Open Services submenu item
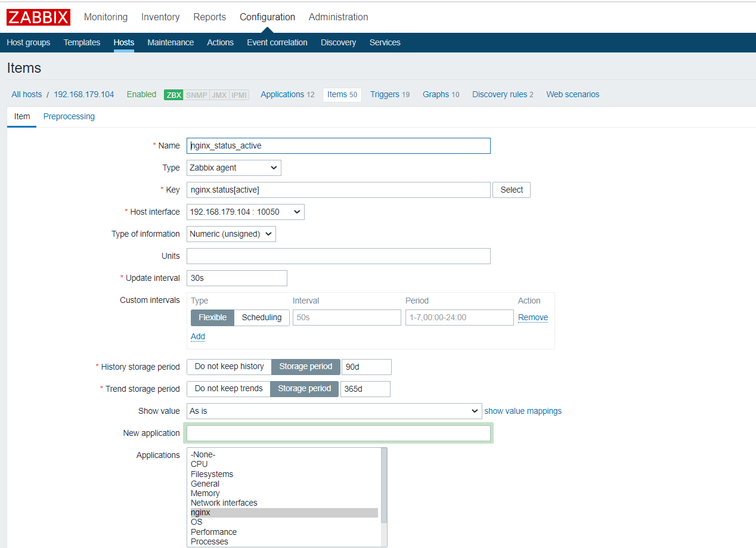This screenshot has width=756, height=548. pos(385,42)
